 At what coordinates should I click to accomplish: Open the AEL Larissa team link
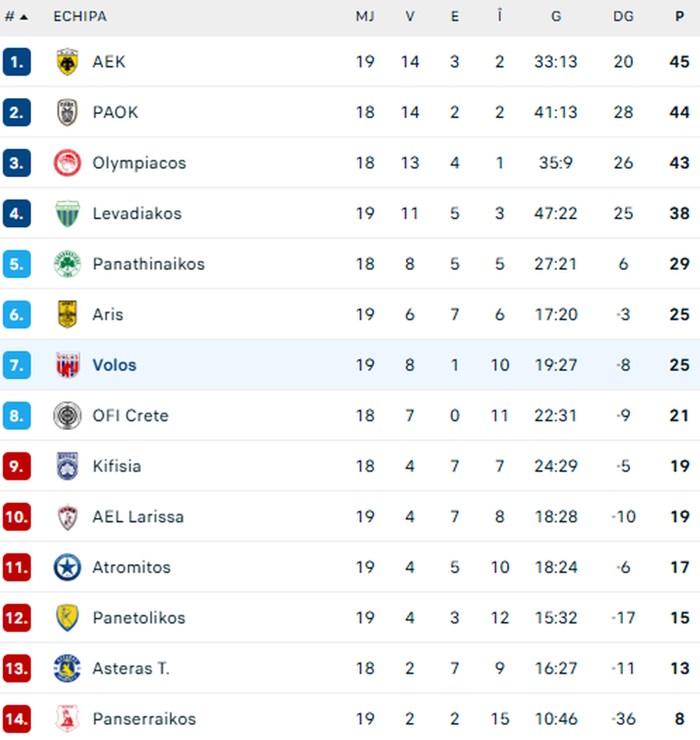pyautogui.click(x=138, y=517)
